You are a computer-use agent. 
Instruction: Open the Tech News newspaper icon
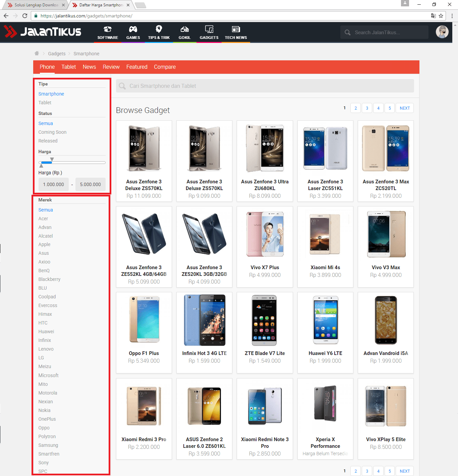236,29
